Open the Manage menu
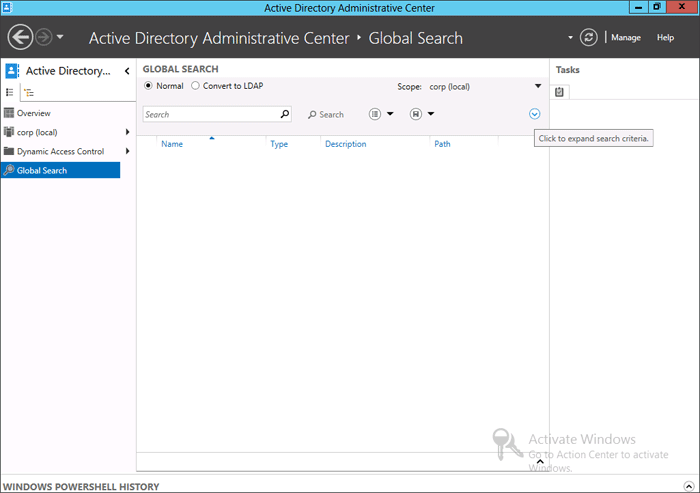Image resolution: width=700 pixels, height=493 pixels. (x=626, y=38)
